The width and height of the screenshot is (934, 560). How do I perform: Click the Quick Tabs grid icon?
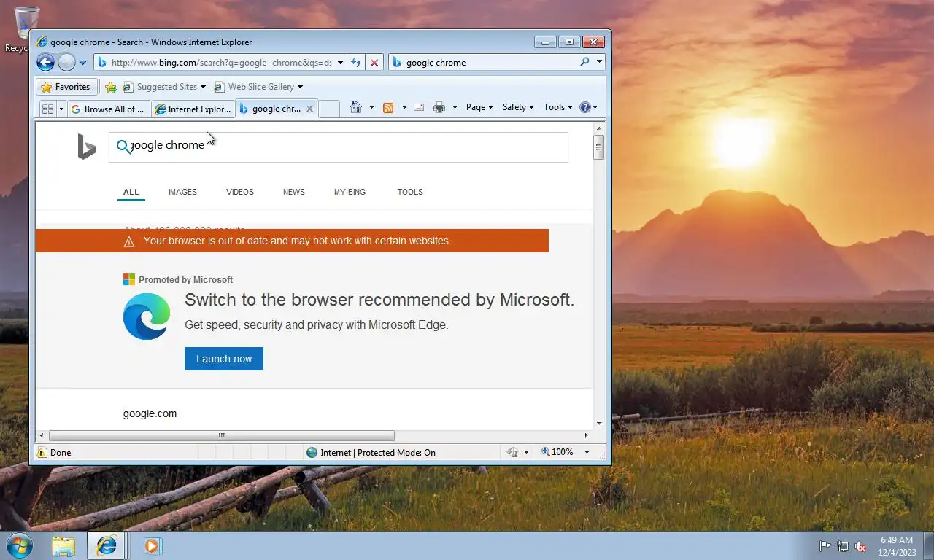47,109
